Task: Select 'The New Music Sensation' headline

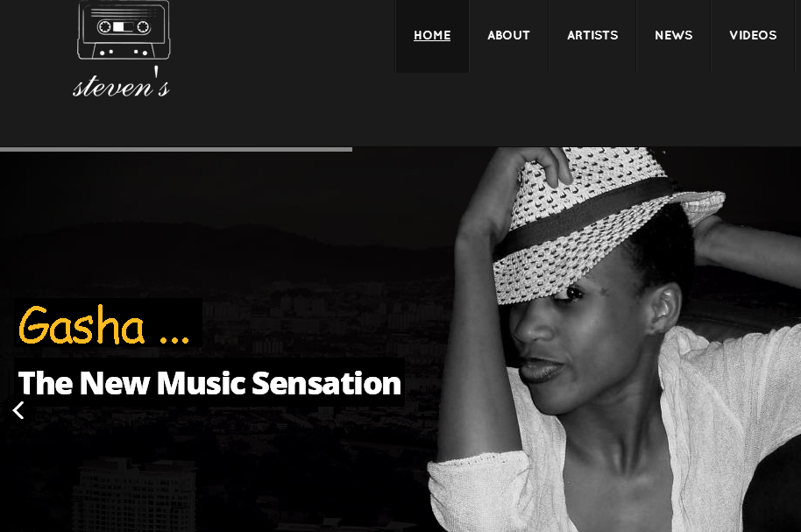Action: (209, 383)
